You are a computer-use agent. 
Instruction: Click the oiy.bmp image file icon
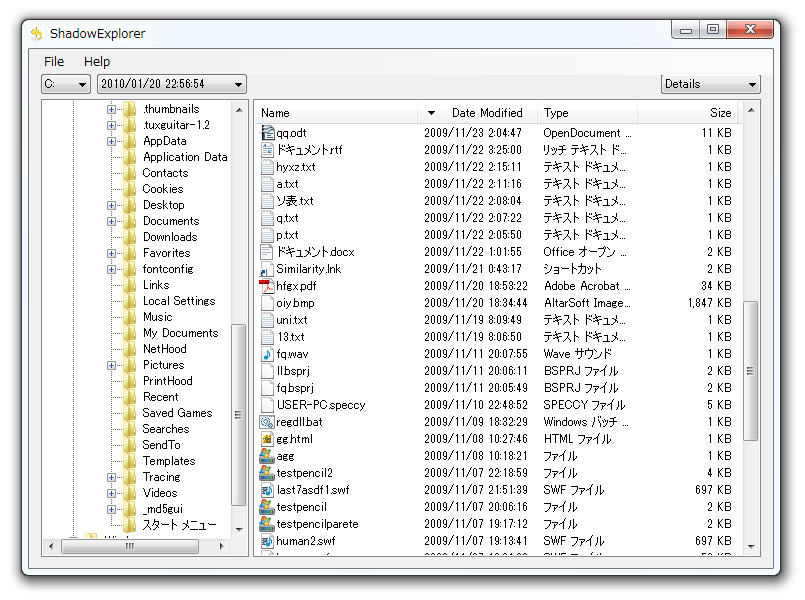pos(267,303)
